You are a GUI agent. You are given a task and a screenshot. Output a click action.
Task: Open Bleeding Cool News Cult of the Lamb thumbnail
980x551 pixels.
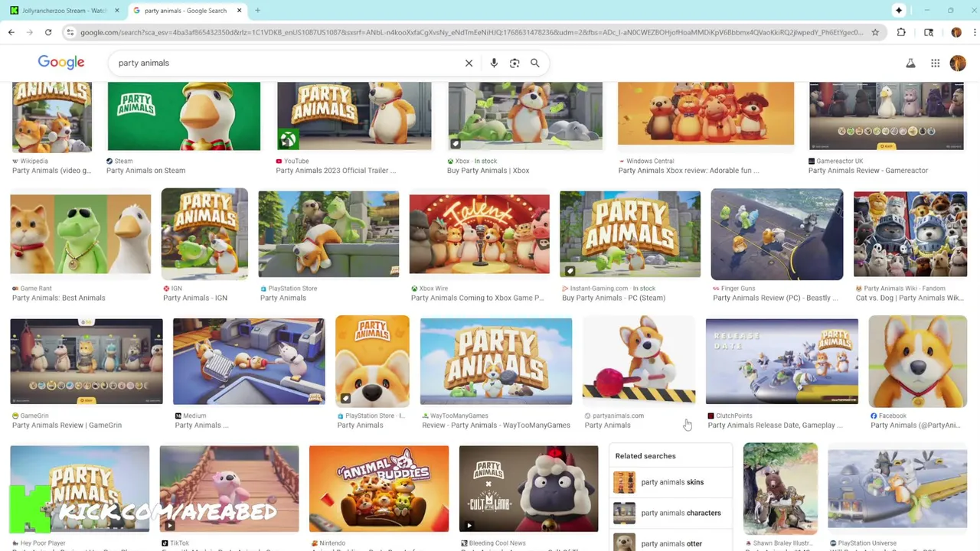tap(528, 489)
